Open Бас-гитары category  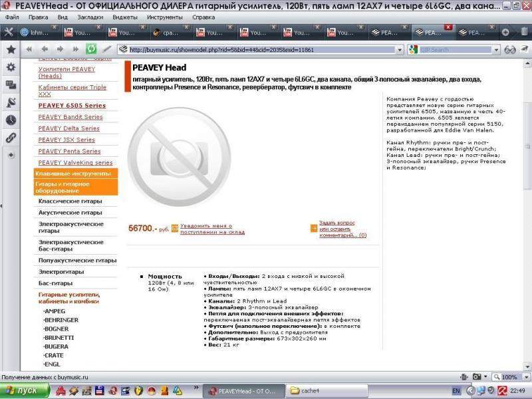(55, 283)
